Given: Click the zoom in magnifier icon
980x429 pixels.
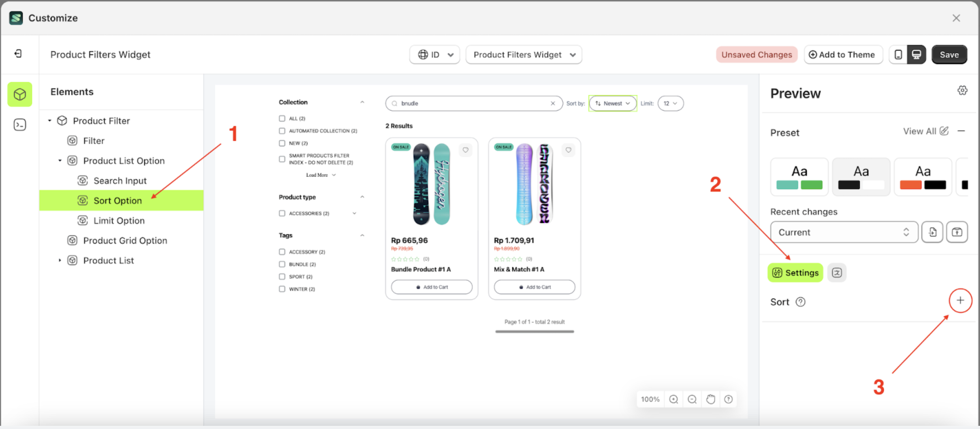Looking at the screenshot, I should tap(673, 399).
